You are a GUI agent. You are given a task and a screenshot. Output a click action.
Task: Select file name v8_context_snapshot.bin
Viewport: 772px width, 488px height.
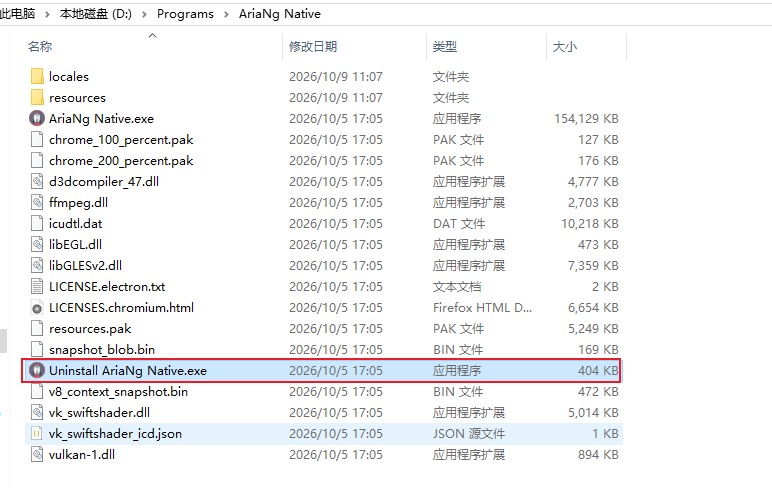click(x=118, y=391)
